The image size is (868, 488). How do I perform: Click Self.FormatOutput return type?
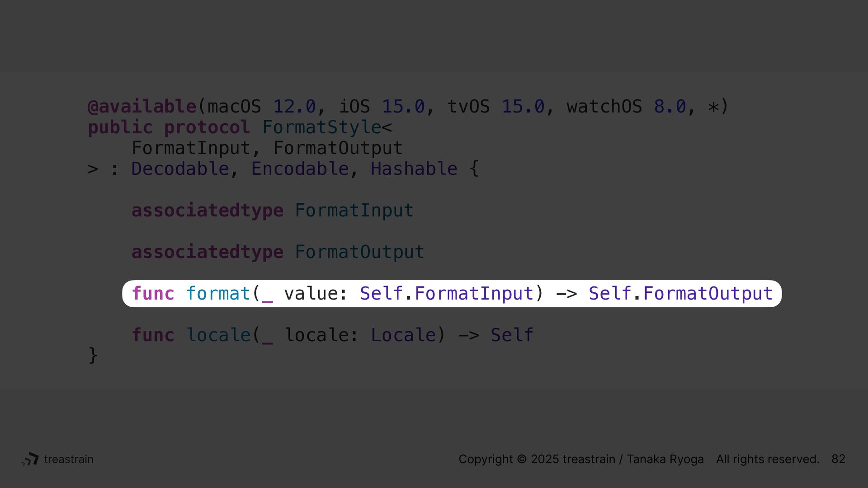pyautogui.click(x=681, y=294)
